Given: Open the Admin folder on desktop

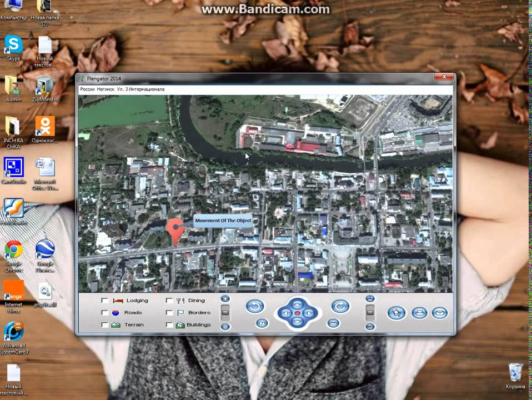Looking at the screenshot, I should tap(13, 89).
